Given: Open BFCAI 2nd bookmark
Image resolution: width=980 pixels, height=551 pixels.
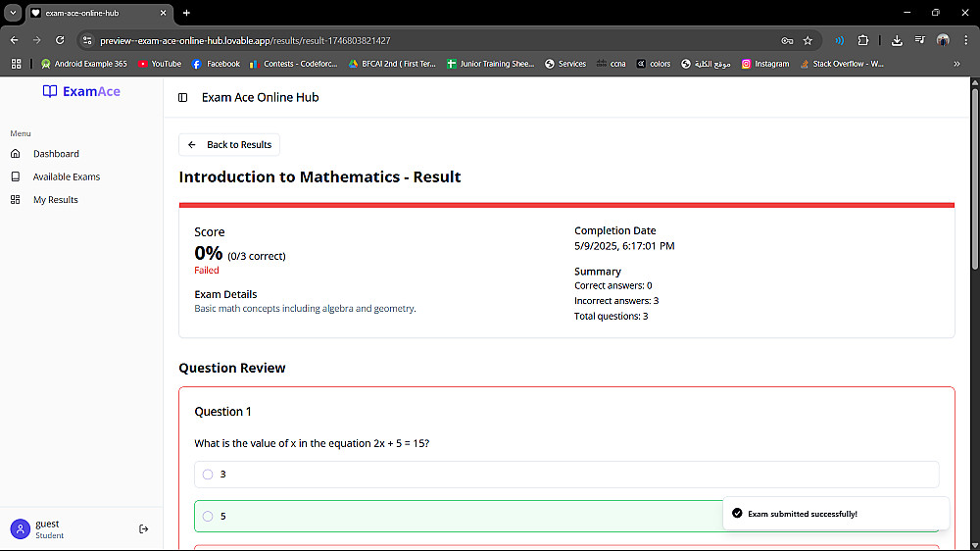Looking at the screenshot, I should [393, 64].
